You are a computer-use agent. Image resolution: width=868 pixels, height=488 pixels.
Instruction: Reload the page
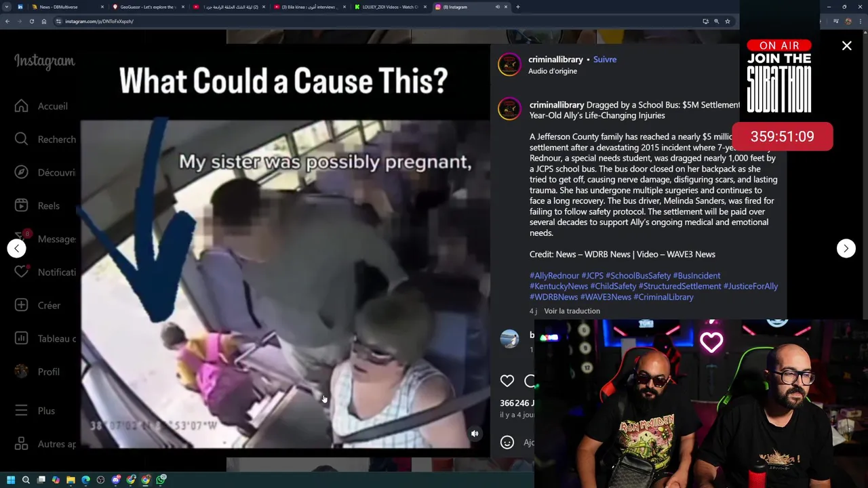point(32,21)
